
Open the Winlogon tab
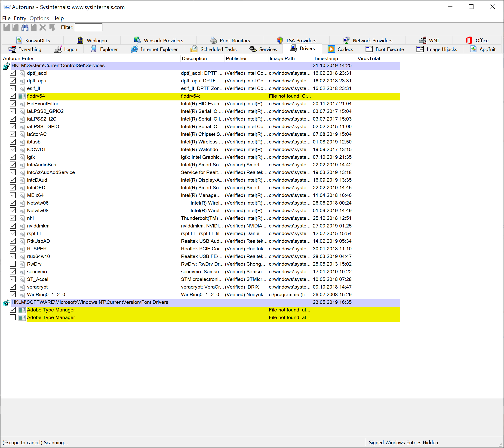pyautogui.click(x=92, y=40)
